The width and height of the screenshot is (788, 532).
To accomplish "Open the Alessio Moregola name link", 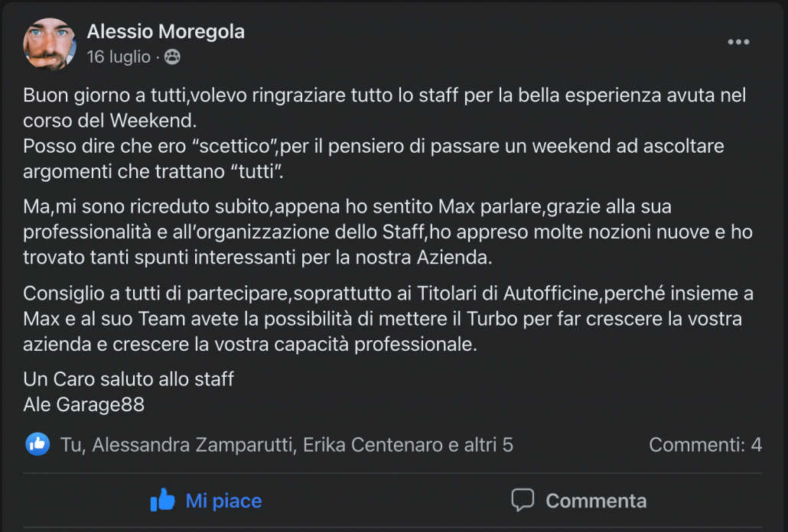I will tap(165, 31).
